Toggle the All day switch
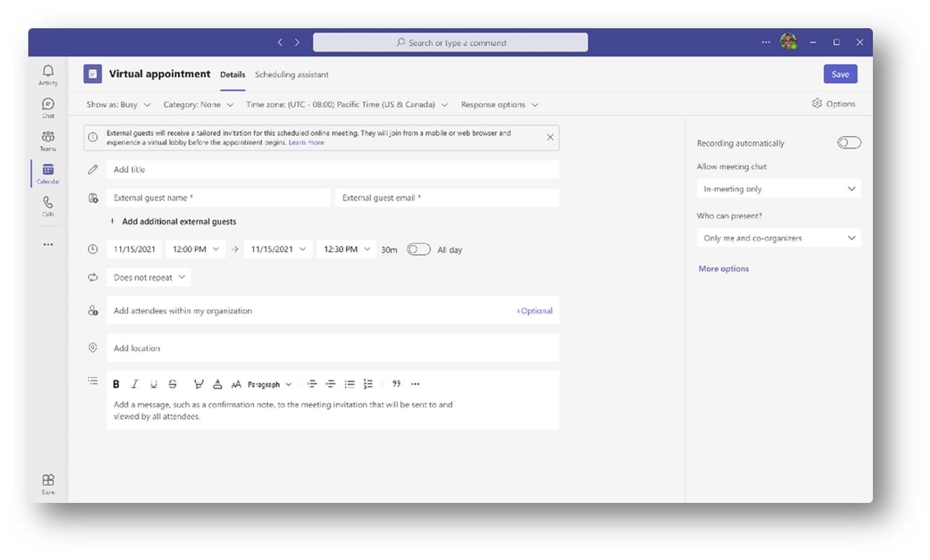The image size is (930, 560). [418, 249]
